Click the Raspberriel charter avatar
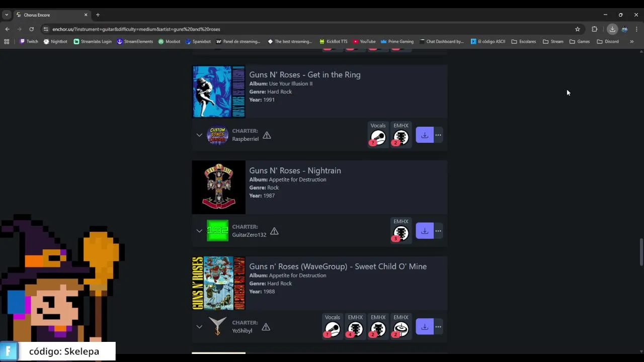The image size is (644, 362). click(x=217, y=135)
